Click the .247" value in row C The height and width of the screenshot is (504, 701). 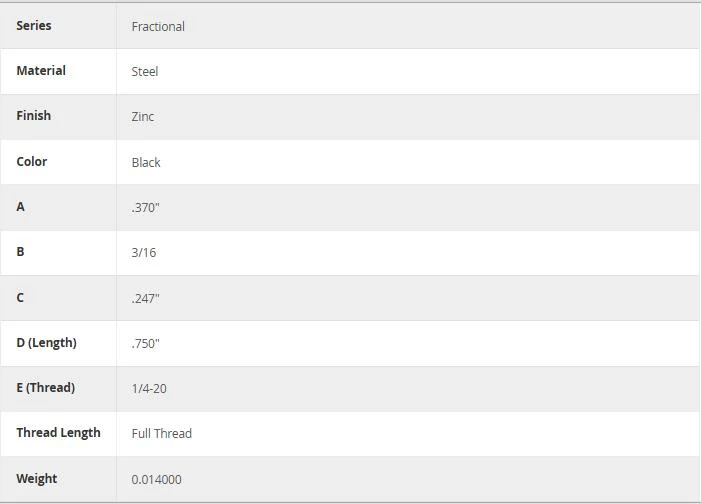[145, 298]
